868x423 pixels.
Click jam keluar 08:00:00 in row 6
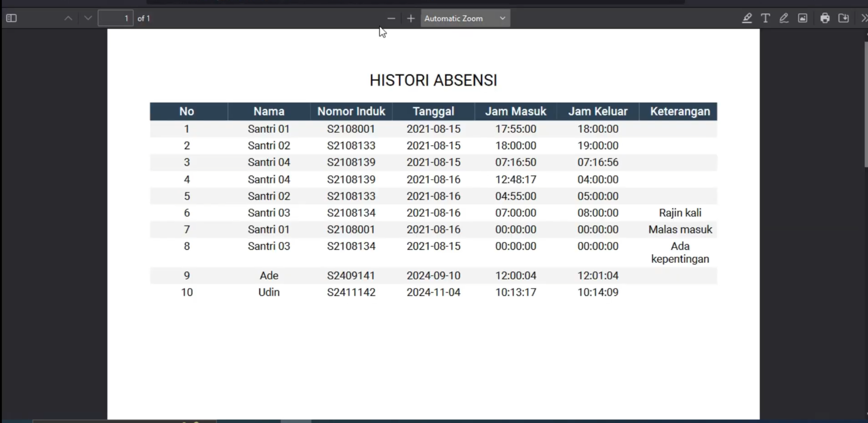(598, 213)
